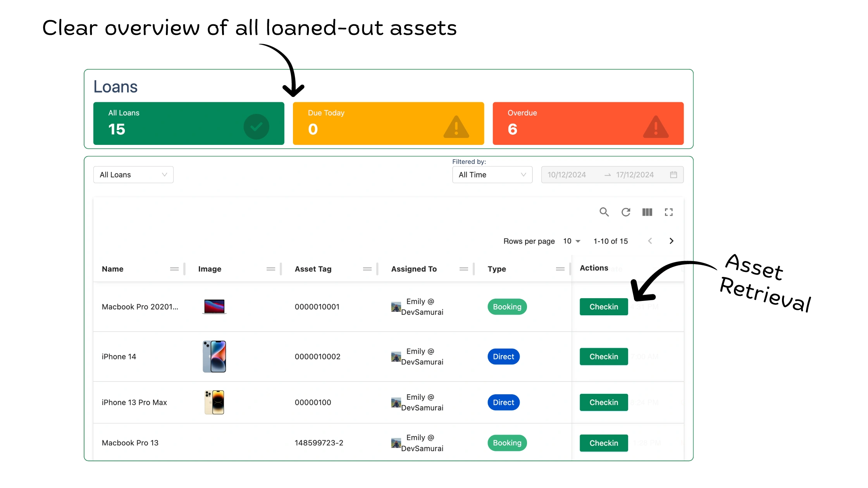Click the Booking tag of Macbook Pro 13

coord(507,443)
